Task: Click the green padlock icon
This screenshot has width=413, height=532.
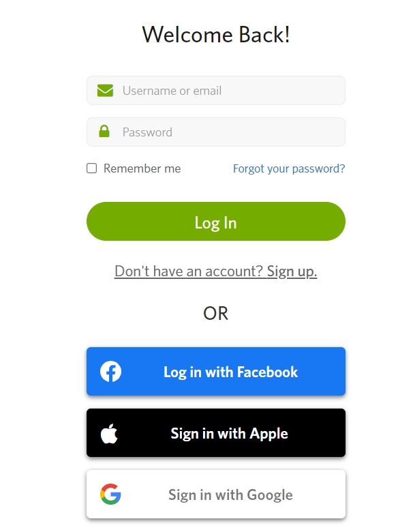Action: tap(104, 131)
